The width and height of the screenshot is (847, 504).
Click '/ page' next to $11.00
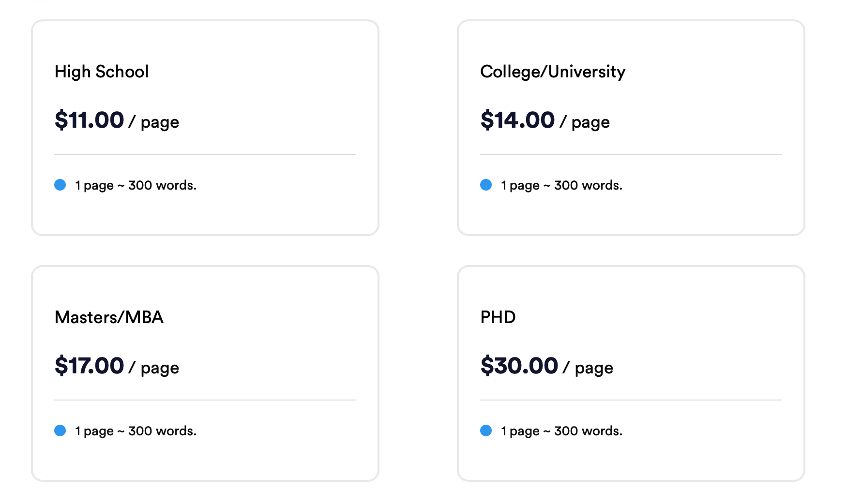(154, 122)
